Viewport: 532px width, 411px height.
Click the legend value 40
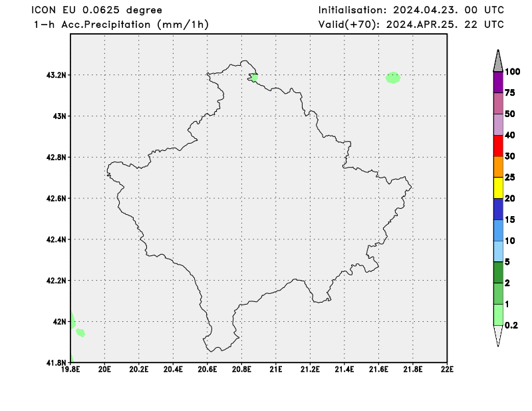[510, 135]
